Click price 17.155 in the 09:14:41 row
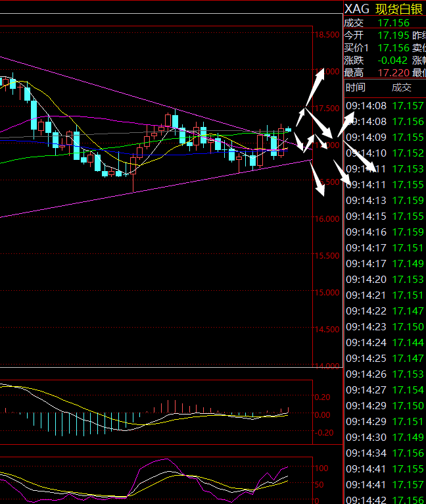Image resolution: width=426 pixels, height=504 pixels. [x=408, y=468]
